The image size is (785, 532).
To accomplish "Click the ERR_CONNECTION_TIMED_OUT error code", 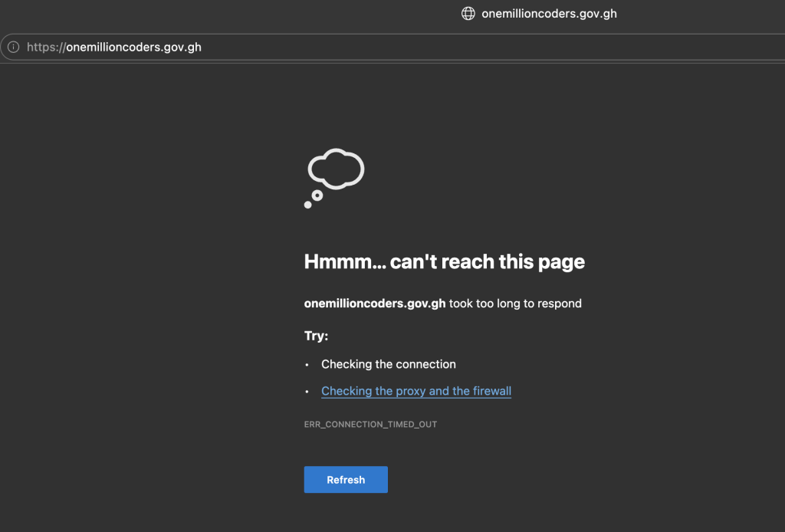I will coord(370,424).
